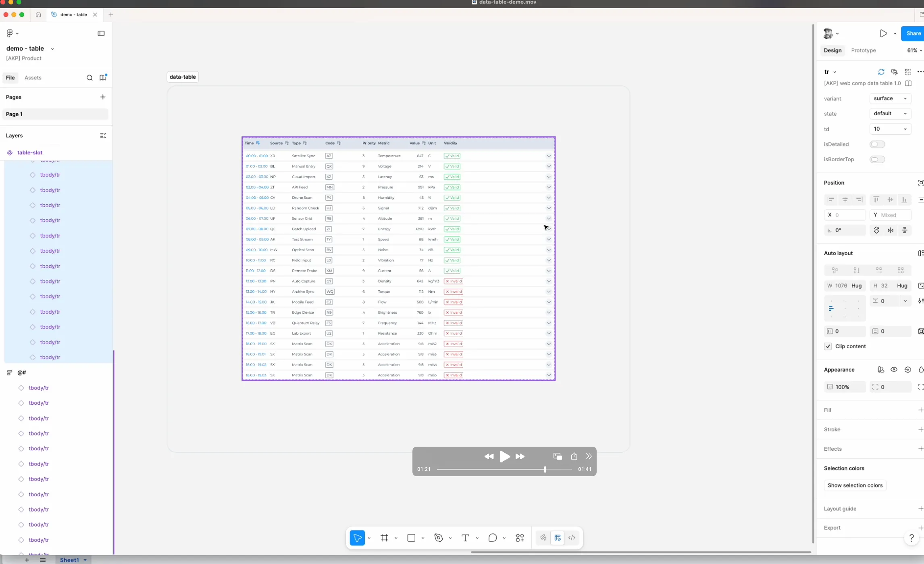The height and width of the screenshot is (564, 924).
Task: Click the X position input field
Action: point(845,215)
